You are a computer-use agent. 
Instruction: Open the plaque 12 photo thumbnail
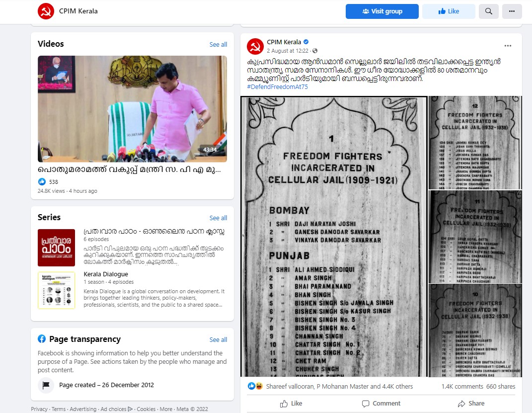coord(475,143)
